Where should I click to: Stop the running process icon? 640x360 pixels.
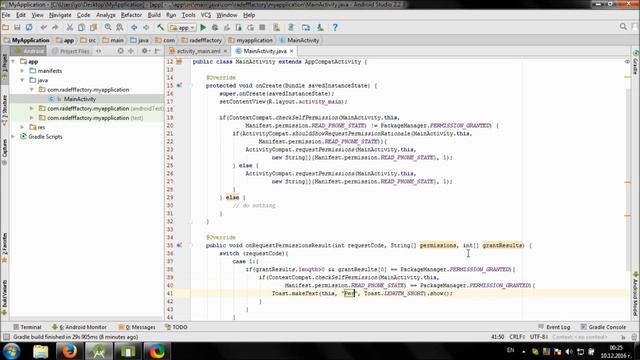click(262, 27)
